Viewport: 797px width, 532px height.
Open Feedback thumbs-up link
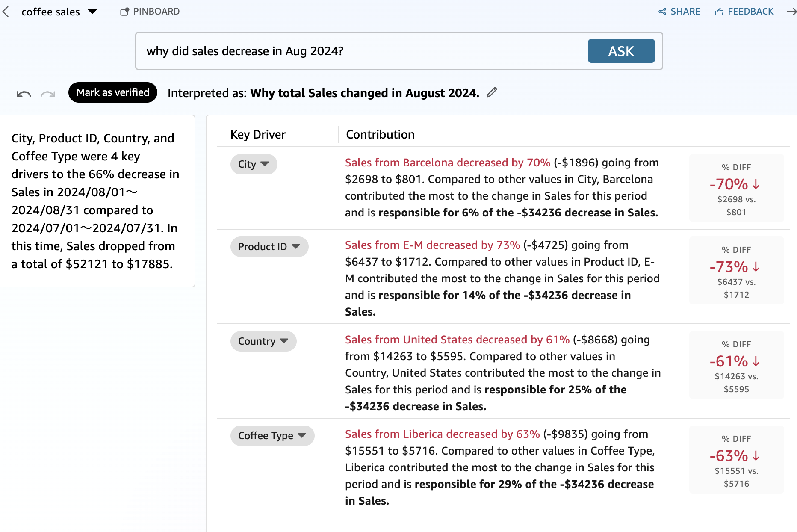tap(744, 12)
